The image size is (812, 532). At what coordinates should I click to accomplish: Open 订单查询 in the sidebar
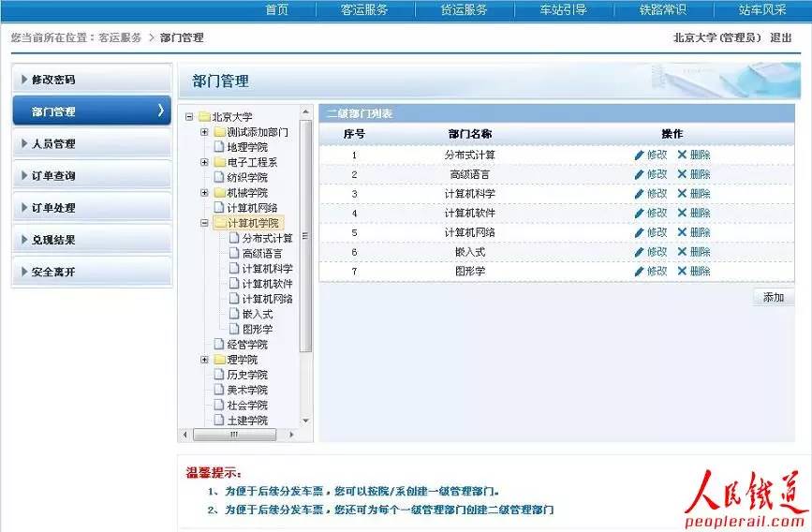point(92,175)
